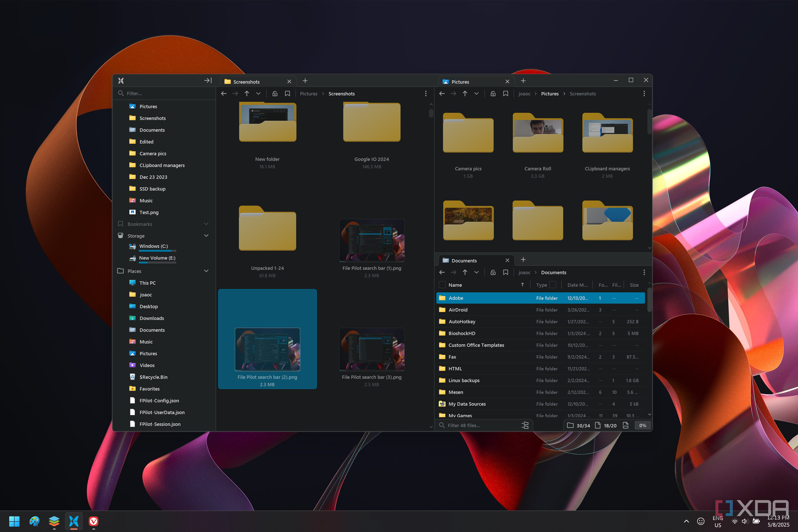Go back in the Pictures pane
The height and width of the screenshot is (532, 798).
coord(442,94)
